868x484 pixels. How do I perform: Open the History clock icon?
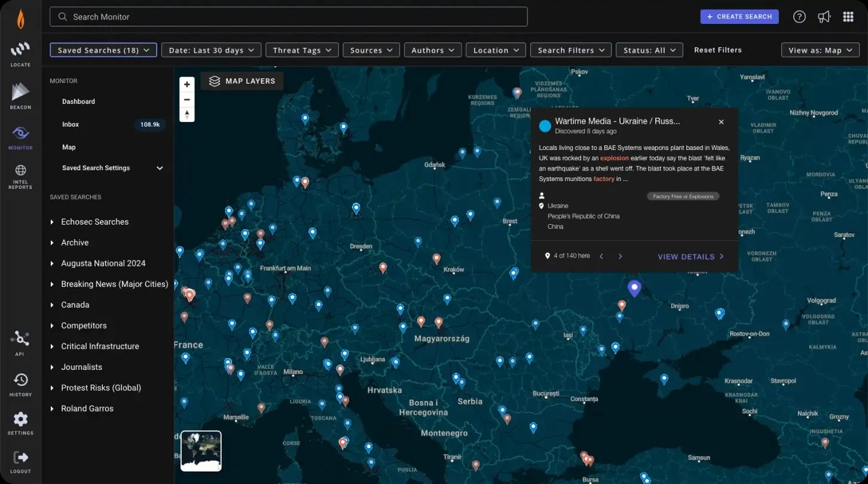[x=20, y=380]
